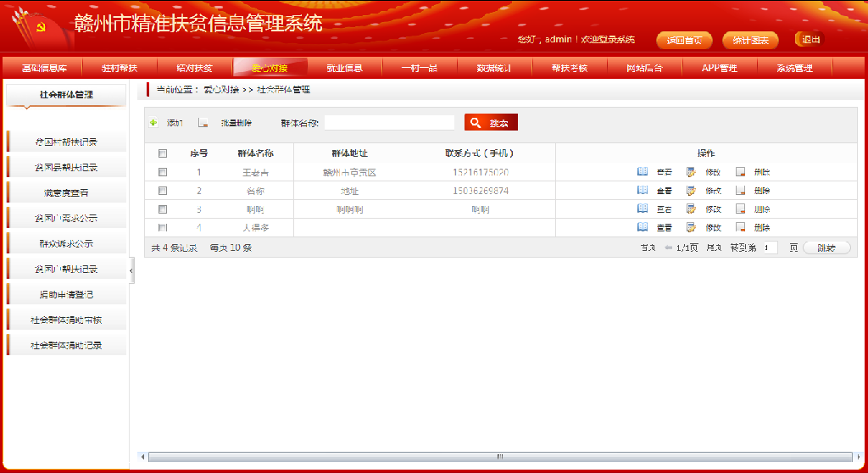The width and height of the screenshot is (868, 473).
Task: Open the 查看 book icon for row 1
Action: [x=643, y=172]
